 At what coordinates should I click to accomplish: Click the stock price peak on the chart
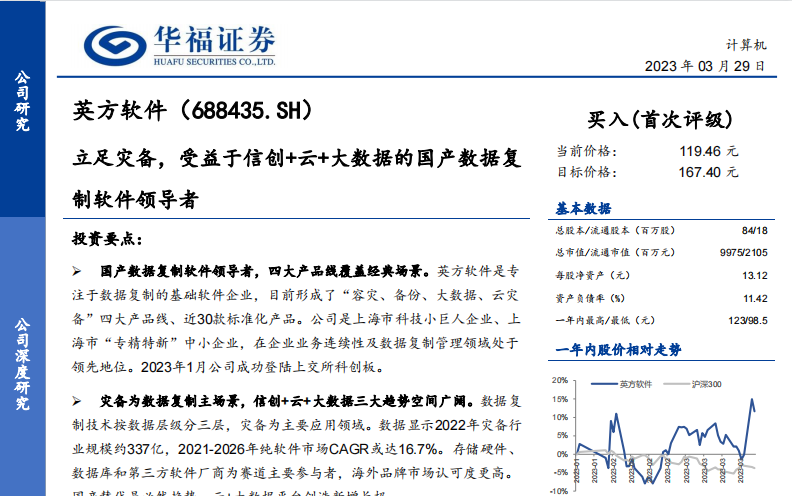752,400
